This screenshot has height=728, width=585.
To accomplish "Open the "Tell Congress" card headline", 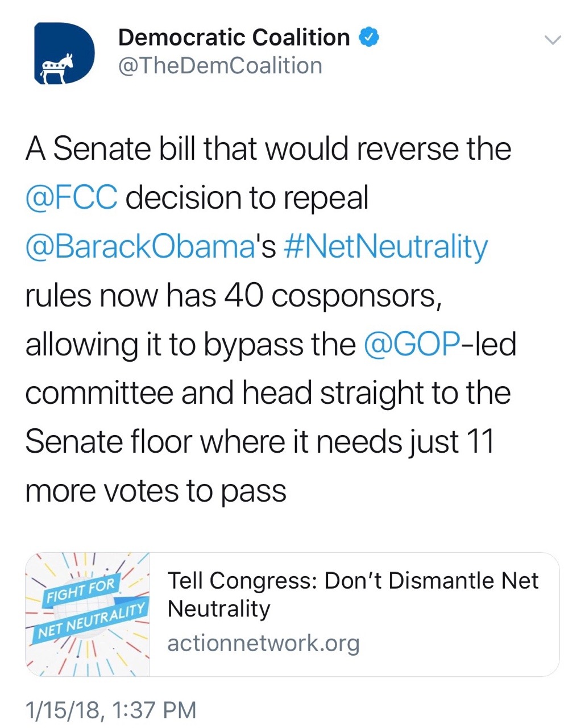I will (x=352, y=594).
